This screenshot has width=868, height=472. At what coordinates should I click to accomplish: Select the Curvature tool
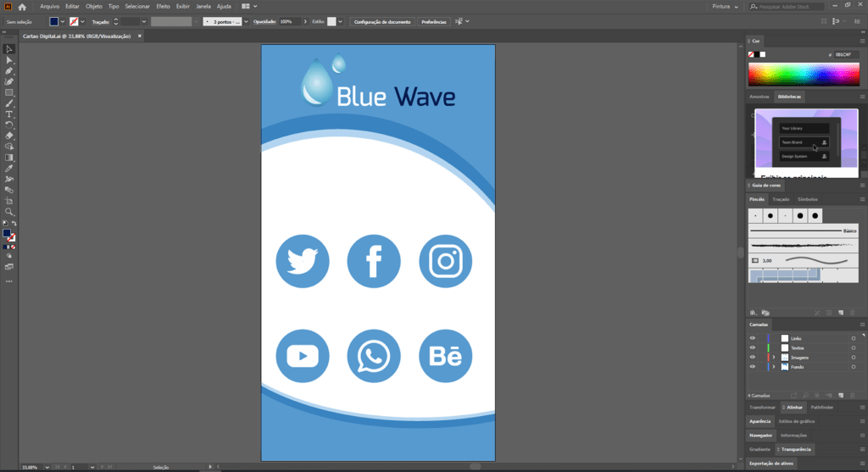8,82
